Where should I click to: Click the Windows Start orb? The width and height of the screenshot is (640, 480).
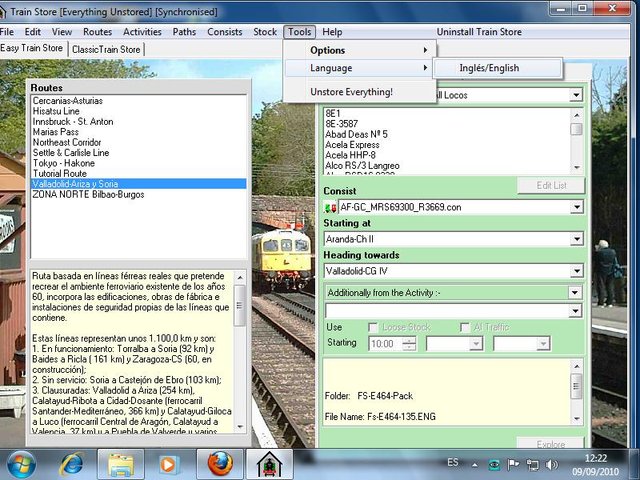(x=22, y=464)
